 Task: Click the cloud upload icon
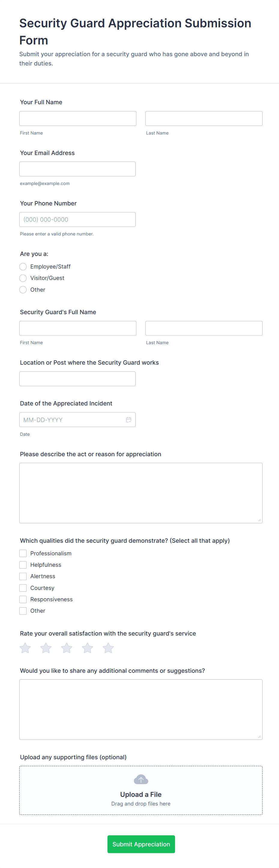pyautogui.click(x=141, y=779)
